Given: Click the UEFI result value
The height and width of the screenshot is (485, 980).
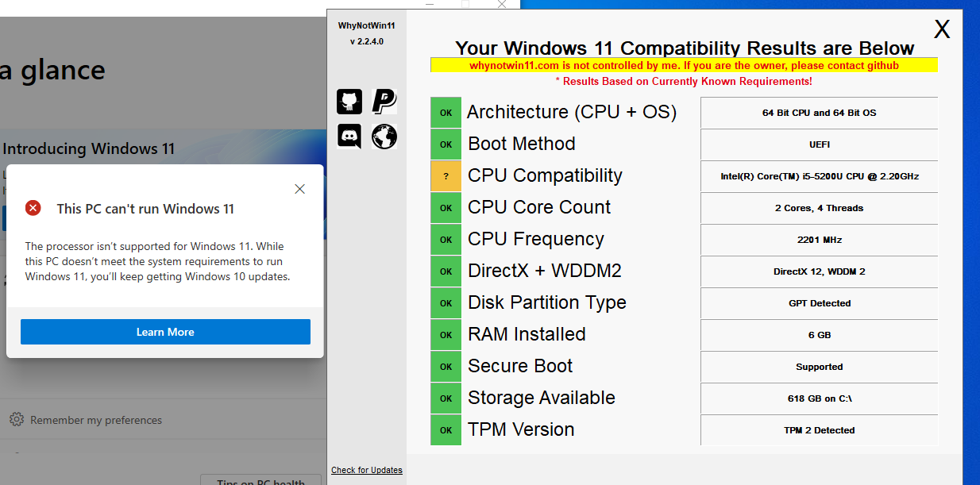Looking at the screenshot, I should click(x=820, y=144).
